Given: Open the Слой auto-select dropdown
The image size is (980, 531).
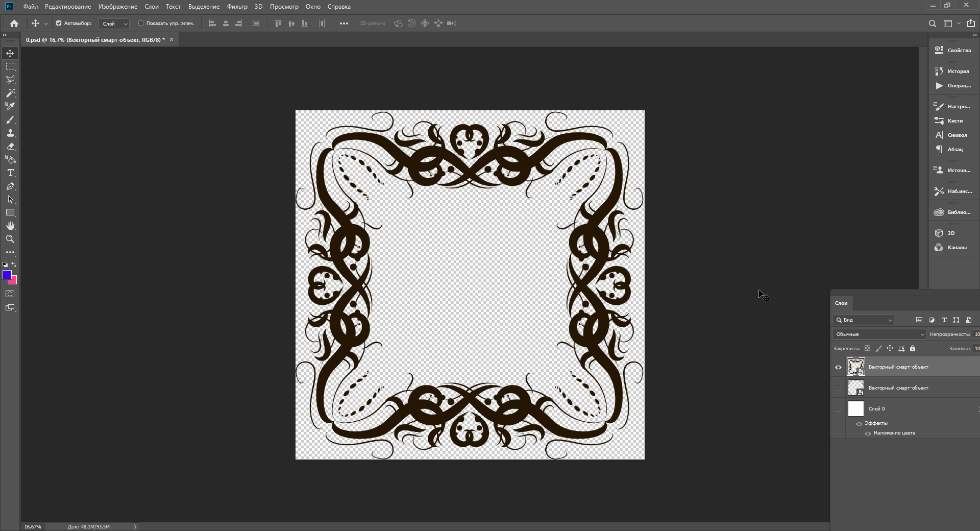Looking at the screenshot, I should tap(114, 23).
